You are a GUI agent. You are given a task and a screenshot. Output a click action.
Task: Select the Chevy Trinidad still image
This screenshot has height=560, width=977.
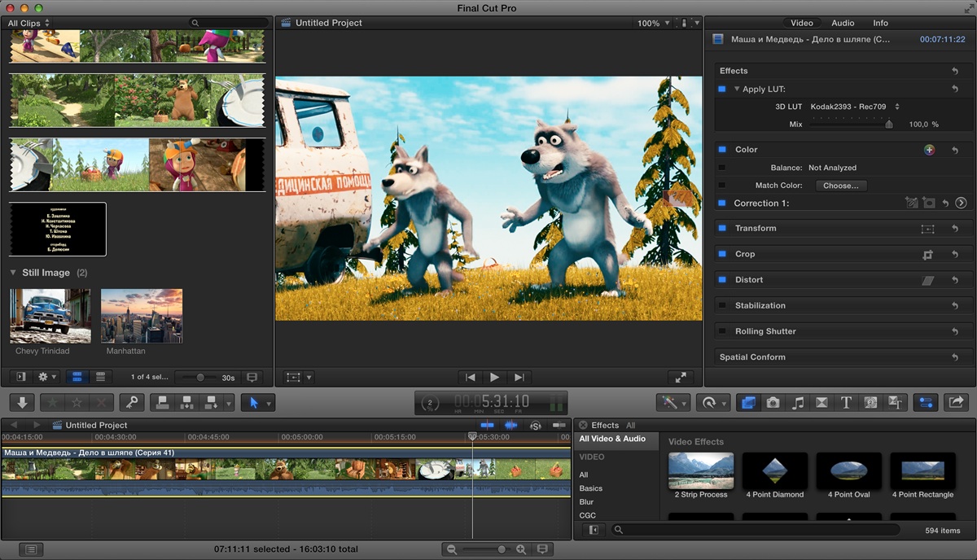[x=50, y=316]
